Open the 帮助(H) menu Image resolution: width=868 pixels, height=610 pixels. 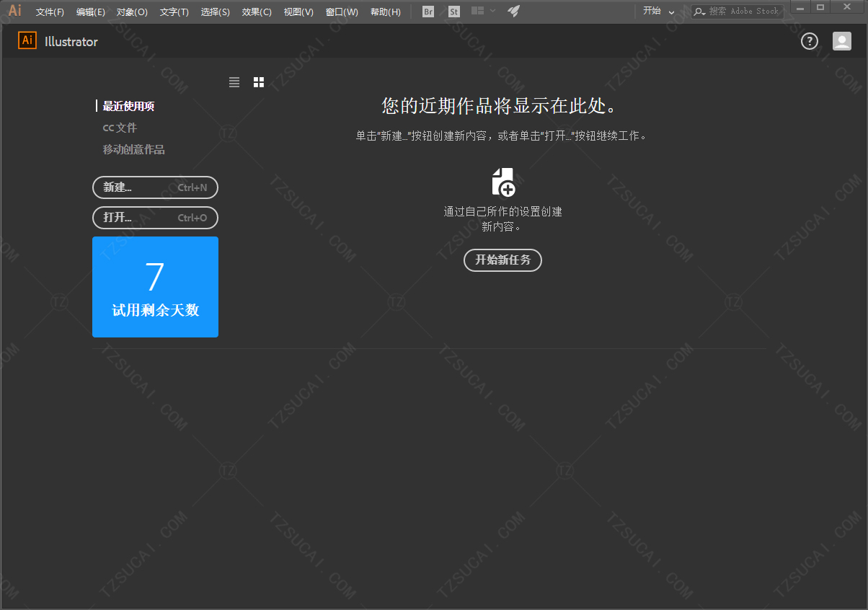tap(385, 12)
